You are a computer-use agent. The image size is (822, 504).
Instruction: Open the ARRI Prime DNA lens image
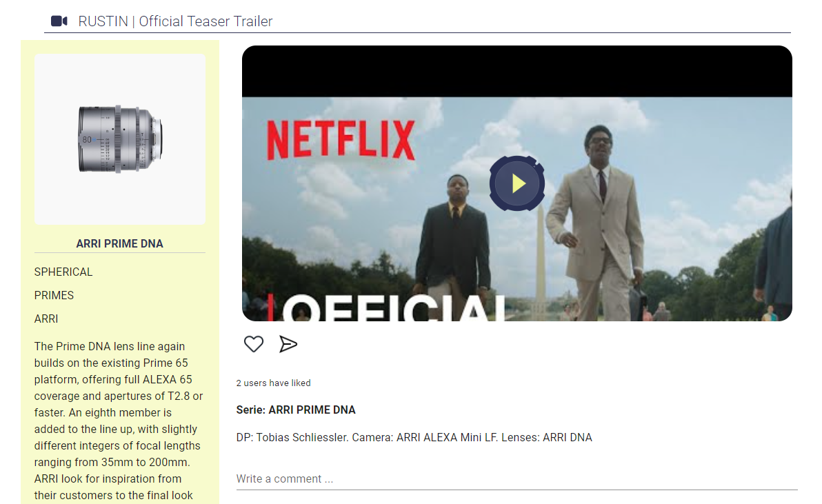120,139
